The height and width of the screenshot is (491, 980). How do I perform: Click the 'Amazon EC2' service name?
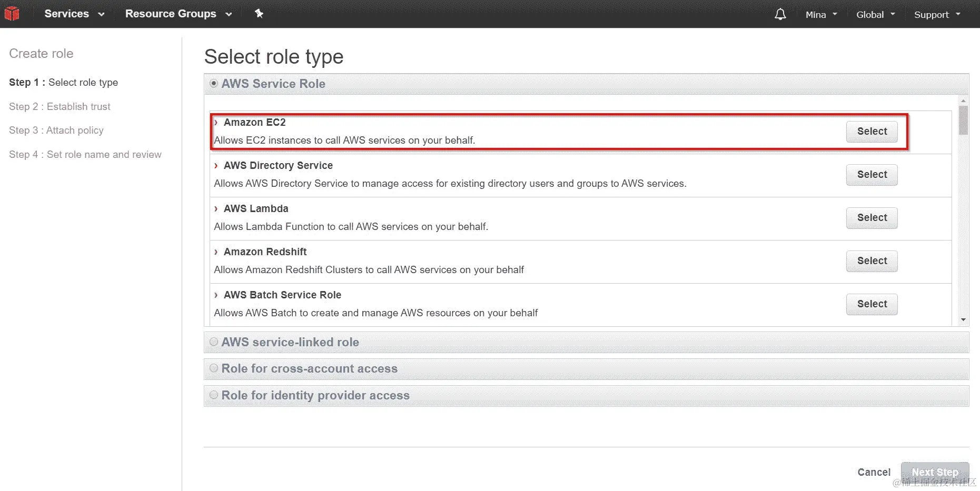click(x=255, y=122)
